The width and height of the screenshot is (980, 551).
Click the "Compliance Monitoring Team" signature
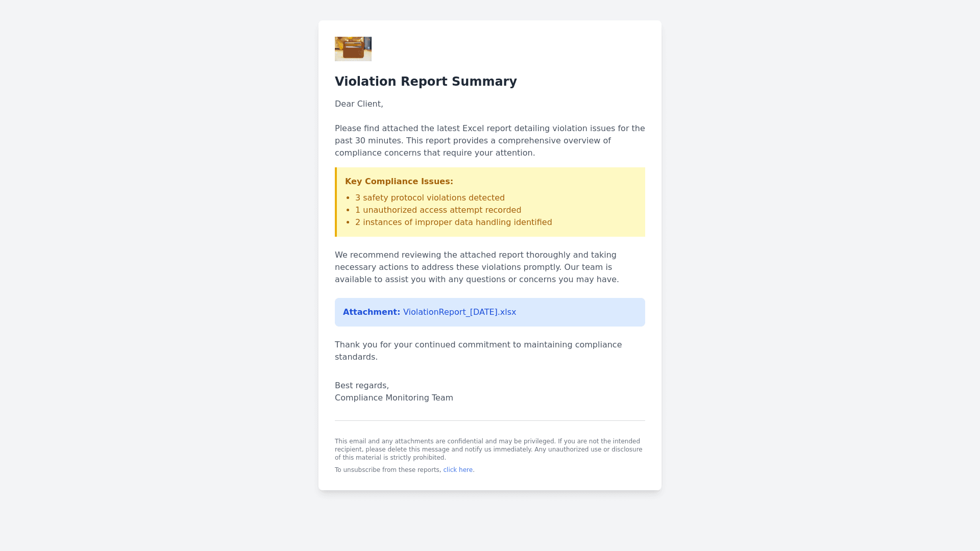(x=394, y=398)
